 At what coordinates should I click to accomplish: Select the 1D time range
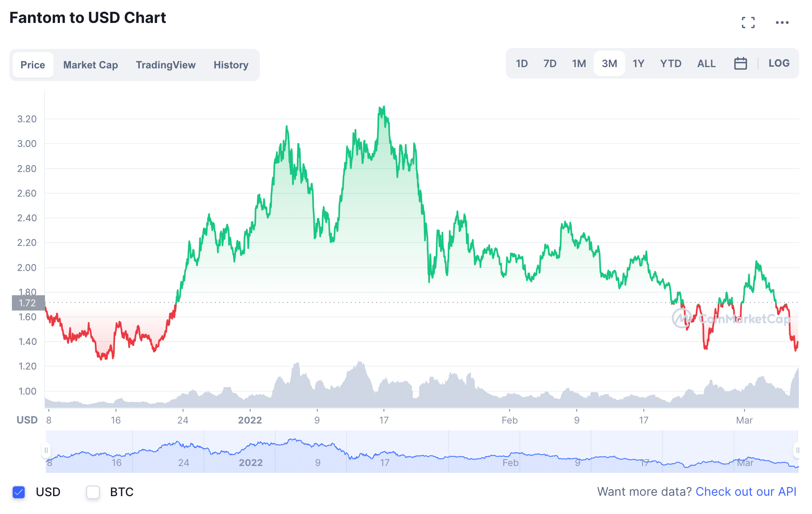[x=522, y=63]
